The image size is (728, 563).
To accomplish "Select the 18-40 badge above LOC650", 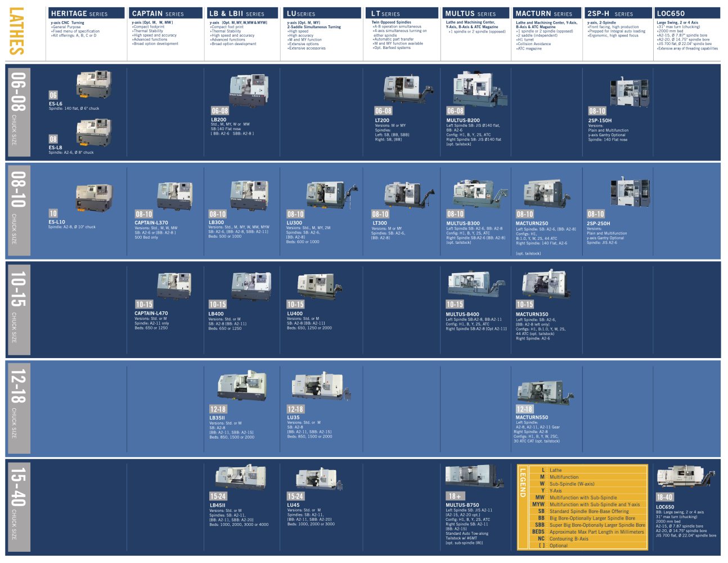I will pos(664,497).
